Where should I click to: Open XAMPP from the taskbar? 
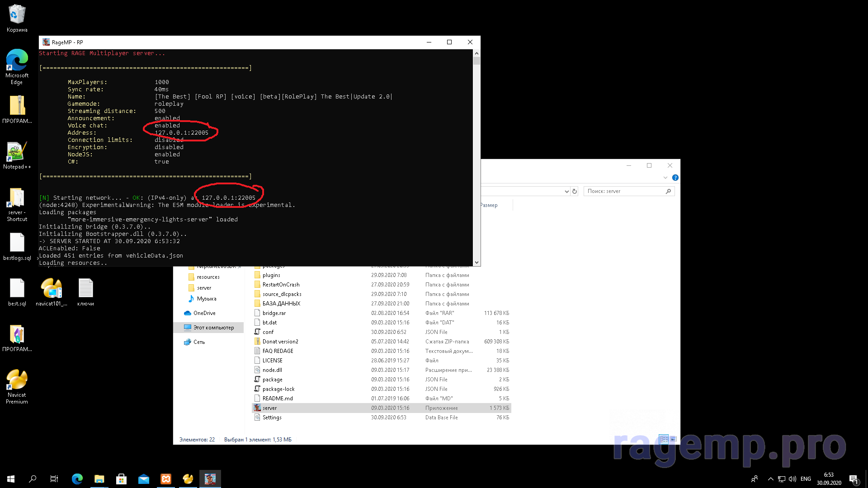pyautogui.click(x=165, y=479)
